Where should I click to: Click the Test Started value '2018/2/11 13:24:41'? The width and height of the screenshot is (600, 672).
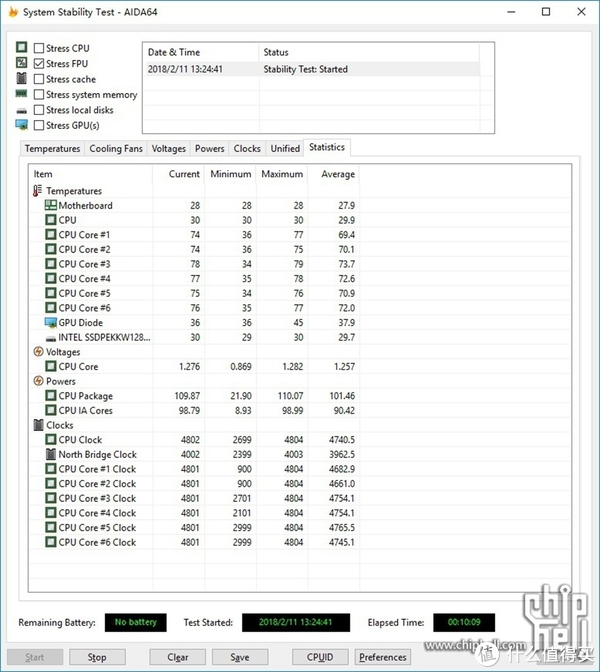(296, 622)
